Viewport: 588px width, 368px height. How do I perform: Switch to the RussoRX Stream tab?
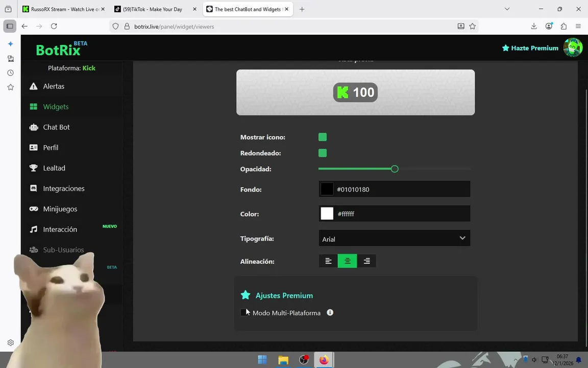[x=64, y=9]
